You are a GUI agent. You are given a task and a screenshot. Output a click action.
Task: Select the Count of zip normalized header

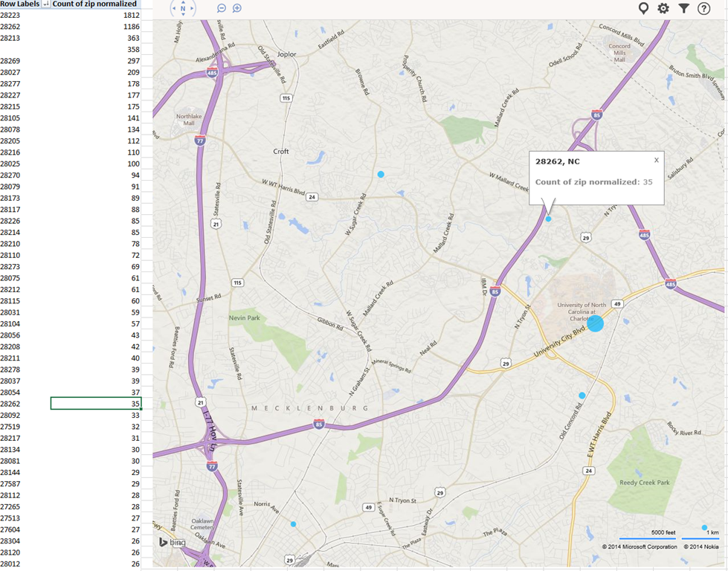94,4
